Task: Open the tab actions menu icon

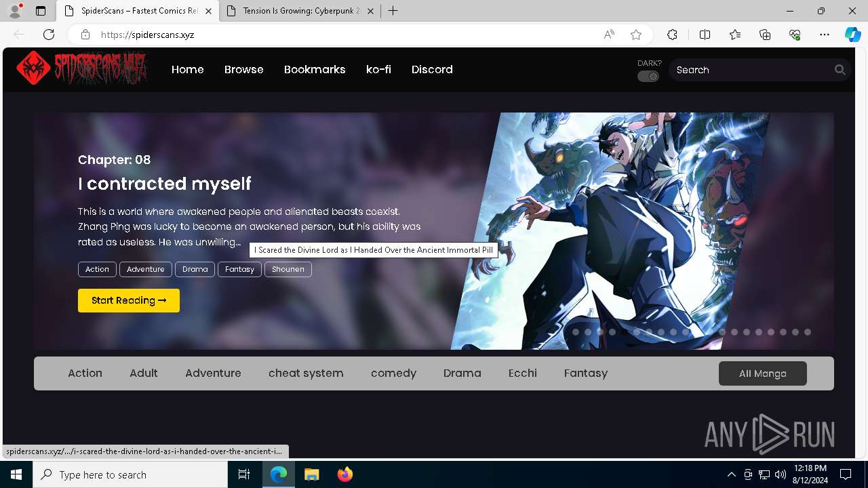Action: pyautogui.click(x=41, y=11)
